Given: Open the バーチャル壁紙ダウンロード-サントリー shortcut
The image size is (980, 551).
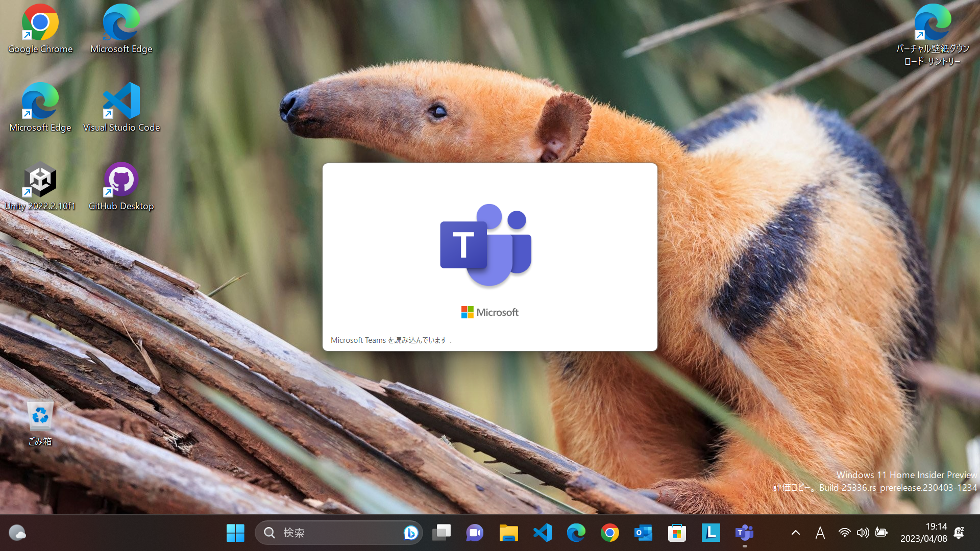Looking at the screenshot, I should point(933,35).
